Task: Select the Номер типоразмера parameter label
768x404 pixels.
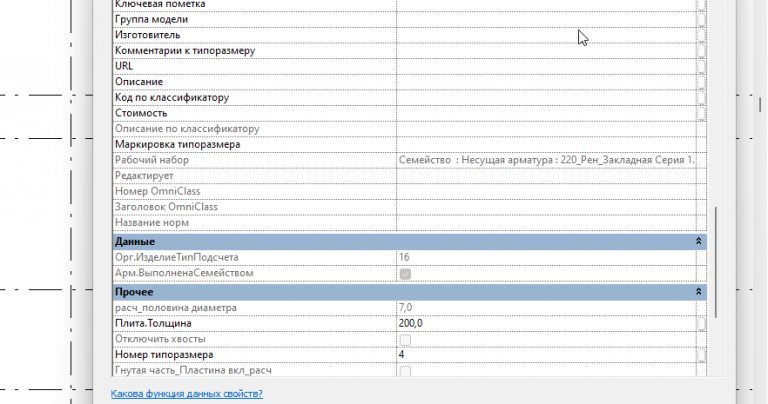Action: point(164,355)
